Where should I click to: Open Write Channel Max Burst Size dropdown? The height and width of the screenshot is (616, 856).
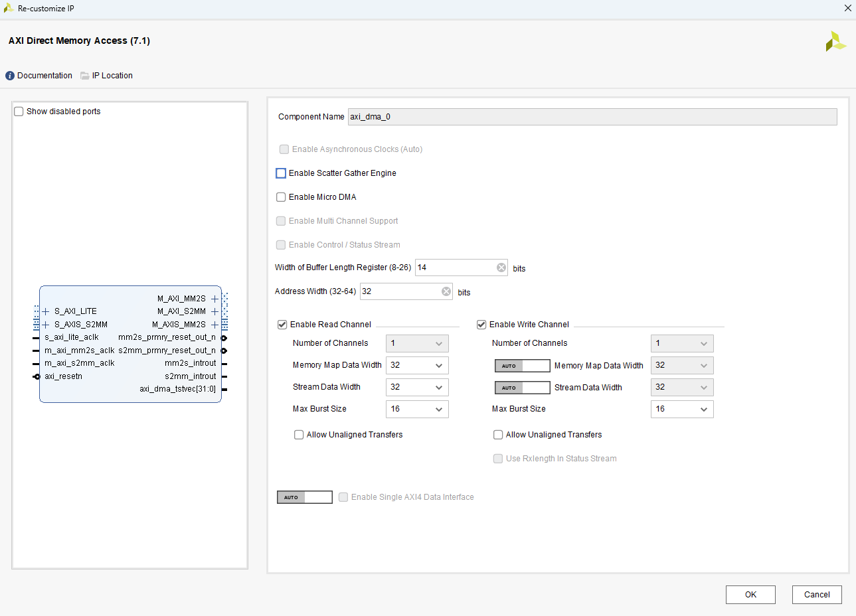click(x=682, y=409)
